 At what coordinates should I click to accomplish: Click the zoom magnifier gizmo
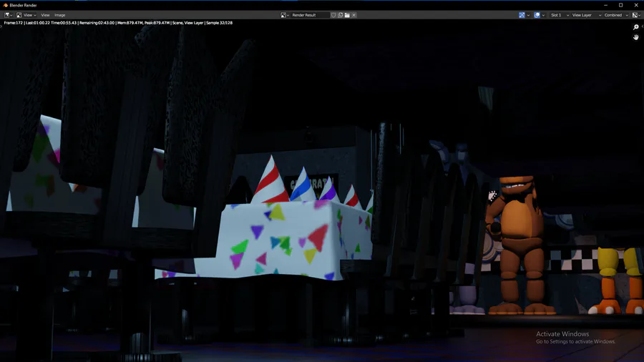pos(636,27)
